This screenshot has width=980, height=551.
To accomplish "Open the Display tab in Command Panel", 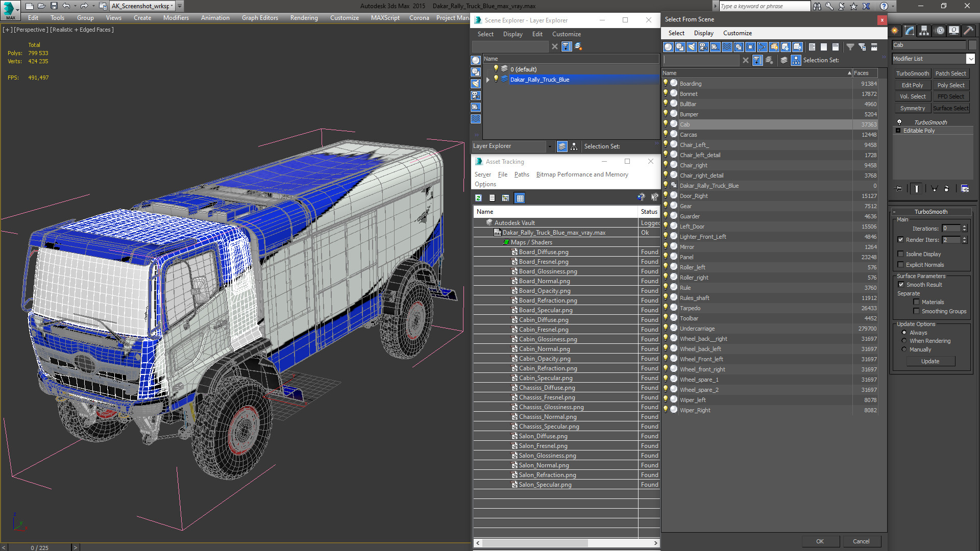I will (x=953, y=31).
